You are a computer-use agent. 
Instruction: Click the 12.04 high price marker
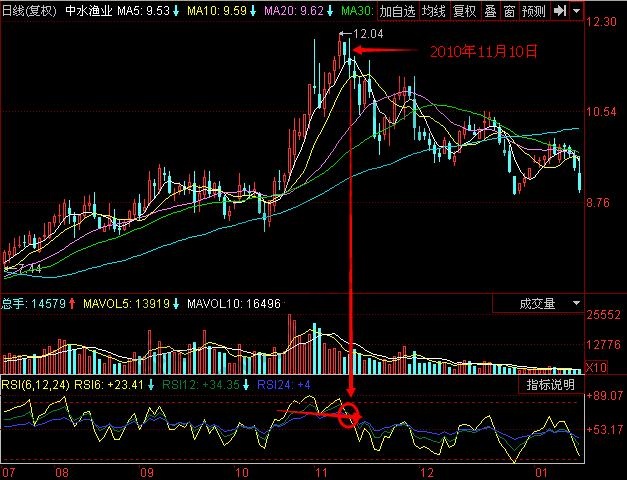[x=369, y=34]
